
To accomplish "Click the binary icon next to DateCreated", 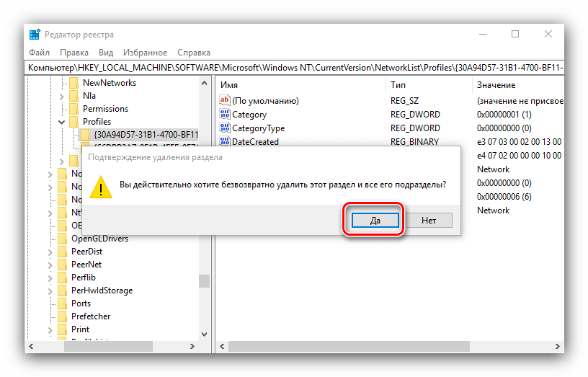I will click(x=224, y=142).
